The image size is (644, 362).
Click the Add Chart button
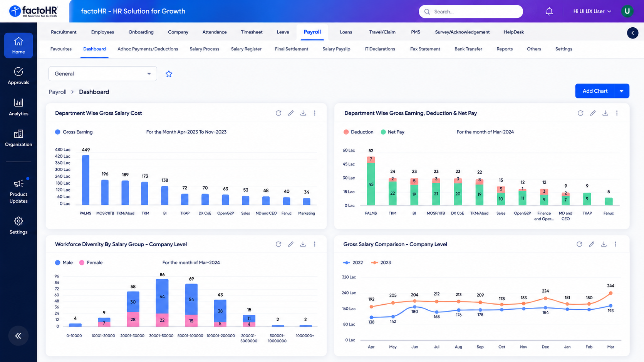[x=595, y=91]
